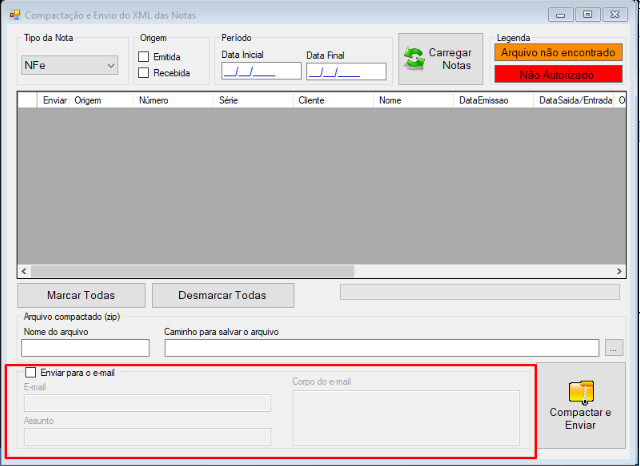
Task: Click the window title bar app icon
Action: (15, 15)
